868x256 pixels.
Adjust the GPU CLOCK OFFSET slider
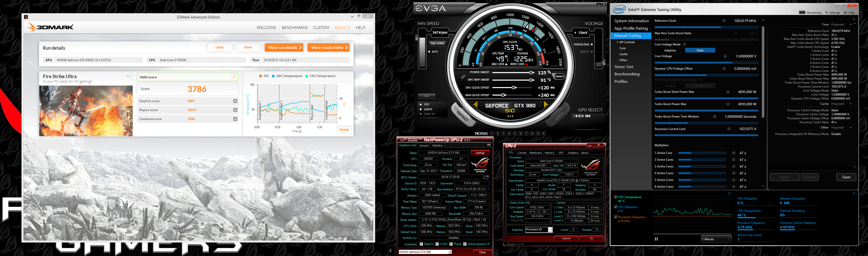(514, 88)
